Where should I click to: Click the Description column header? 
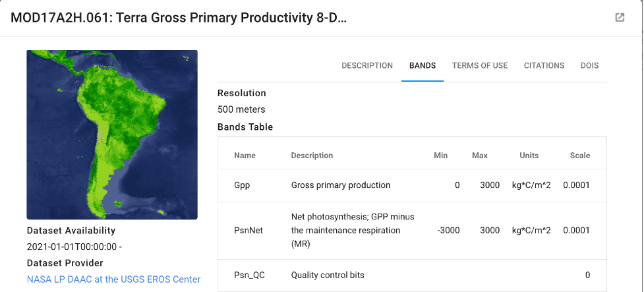tap(312, 156)
